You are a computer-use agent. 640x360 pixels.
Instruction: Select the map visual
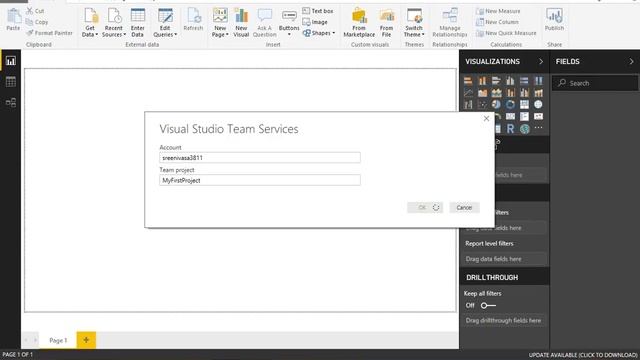(x=538, y=104)
